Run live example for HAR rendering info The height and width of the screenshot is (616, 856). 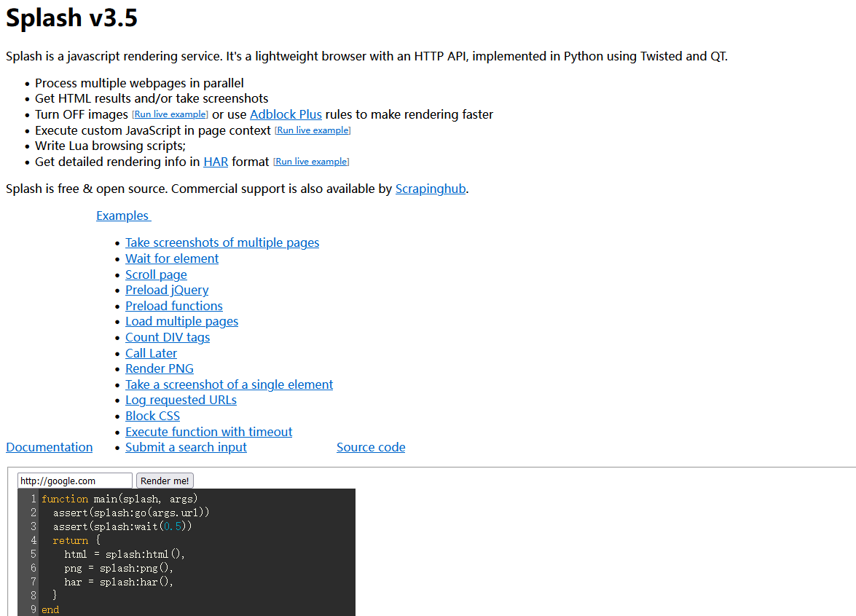311,162
